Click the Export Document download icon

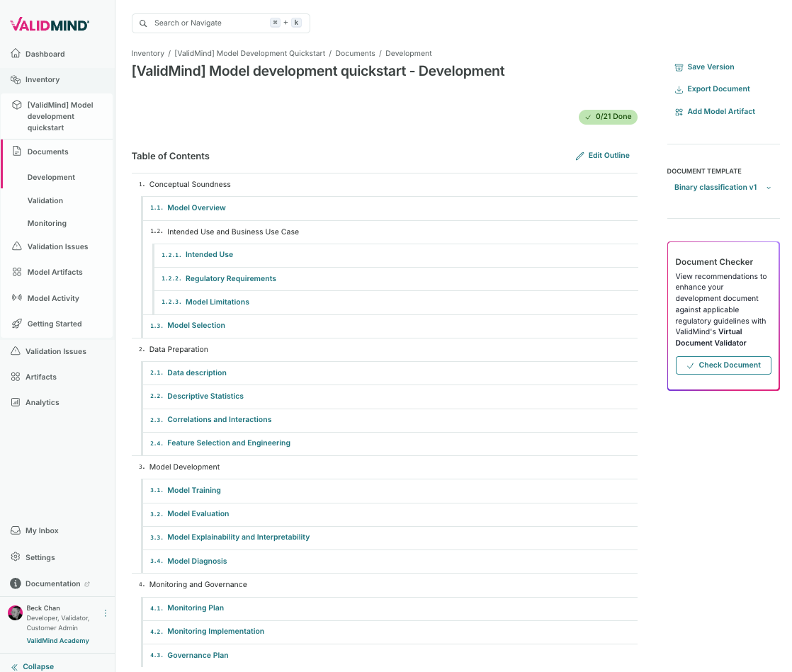679,89
